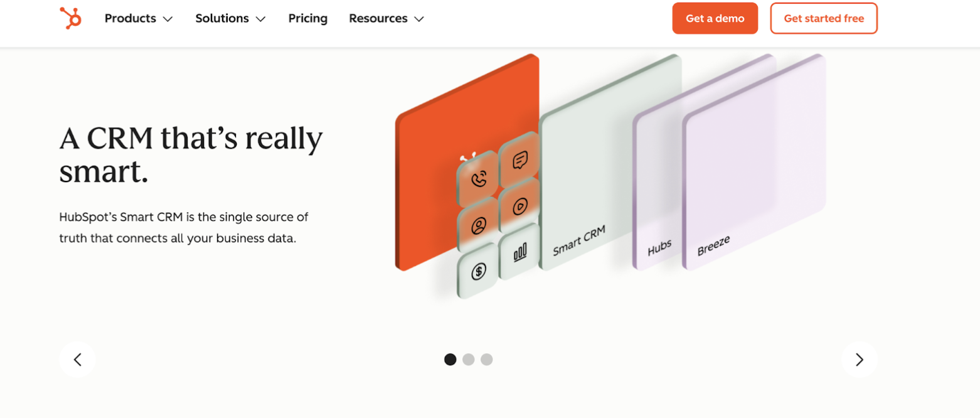Click the Get a demo button
Viewport: 980px width, 418px height.
click(714, 18)
